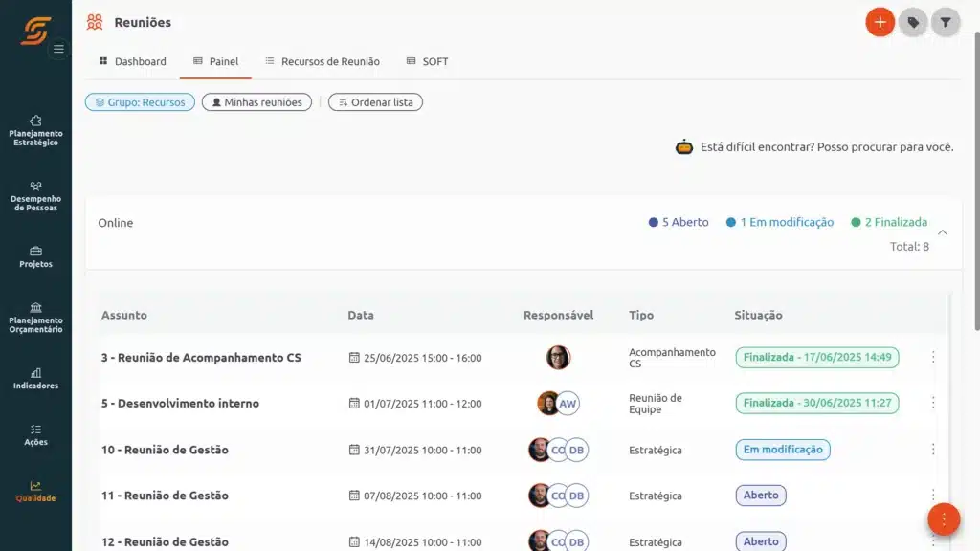Click the responsible avatar on Desenvolvimento interno
The height and width of the screenshot is (551, 980).
(x=547, y=403)
